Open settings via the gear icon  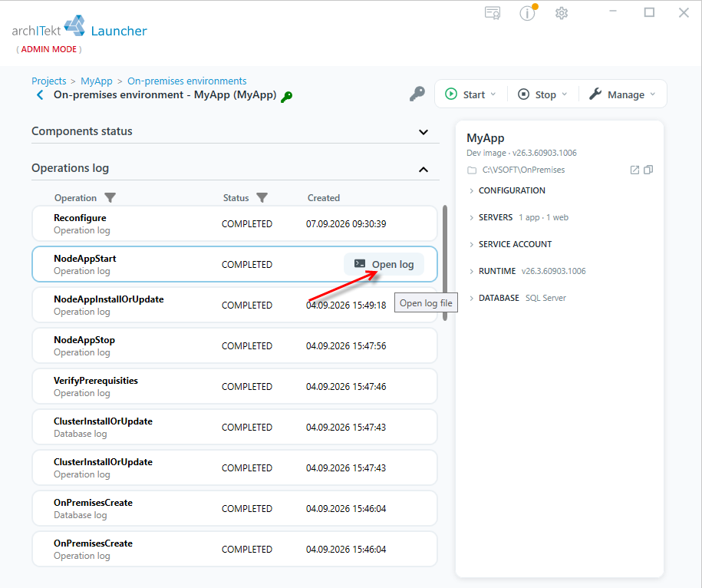pyautogui.click(x=562, y=13)
